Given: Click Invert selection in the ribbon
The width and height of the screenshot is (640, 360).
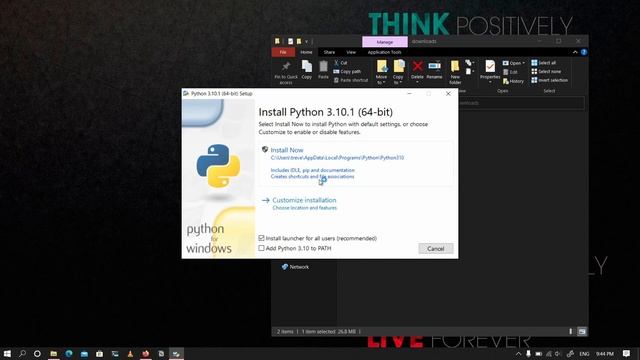Looking at the screenshot, I should click(x=549, y=80).
